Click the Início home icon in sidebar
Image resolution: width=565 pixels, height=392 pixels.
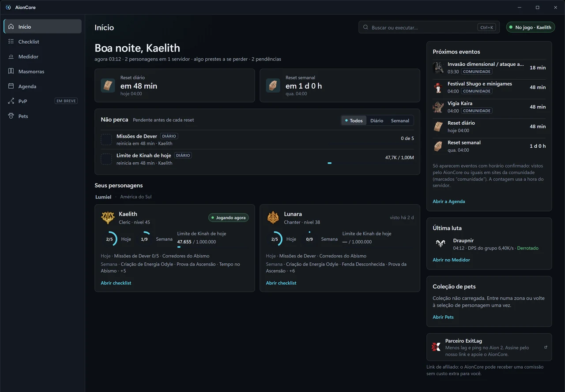coord(11,27)
